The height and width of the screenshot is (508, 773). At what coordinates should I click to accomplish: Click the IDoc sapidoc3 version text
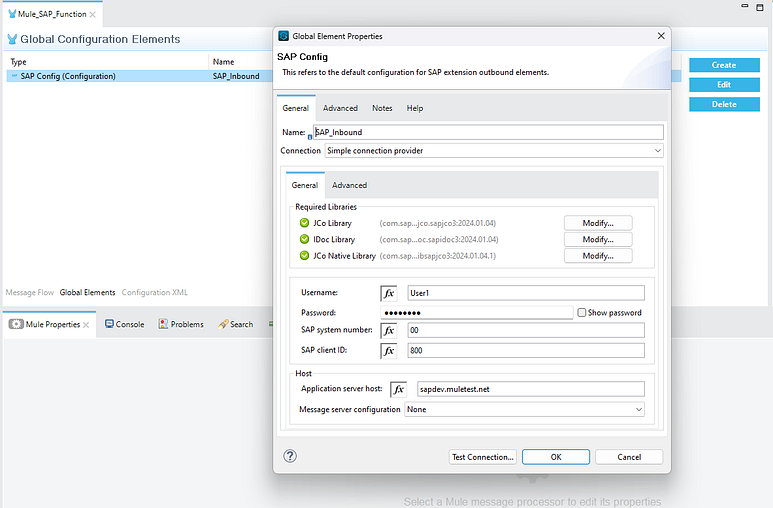tap(439, 239)
